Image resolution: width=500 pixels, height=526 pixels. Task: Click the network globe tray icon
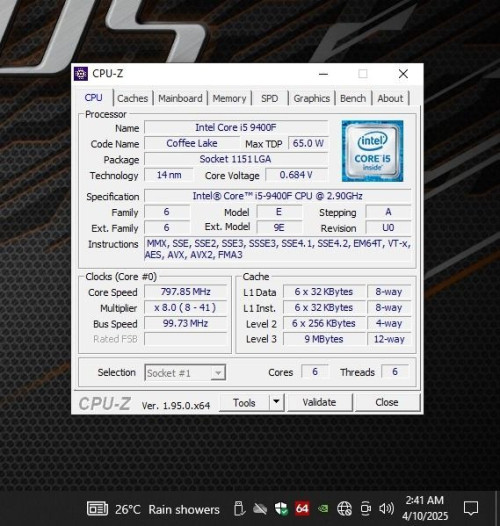pos(344,509)
